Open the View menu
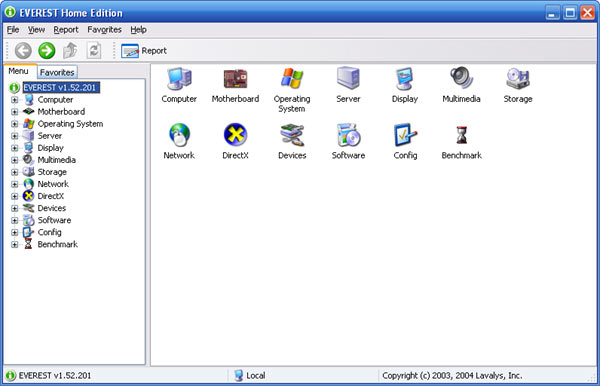This screenshot has width=600, height=386. point(36,30)
